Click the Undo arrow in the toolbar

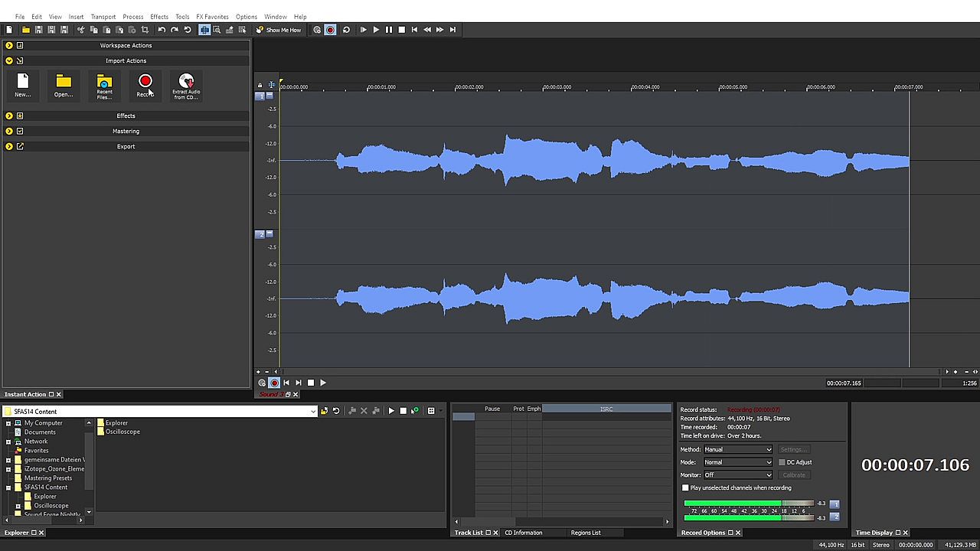(x=162, y=30)
